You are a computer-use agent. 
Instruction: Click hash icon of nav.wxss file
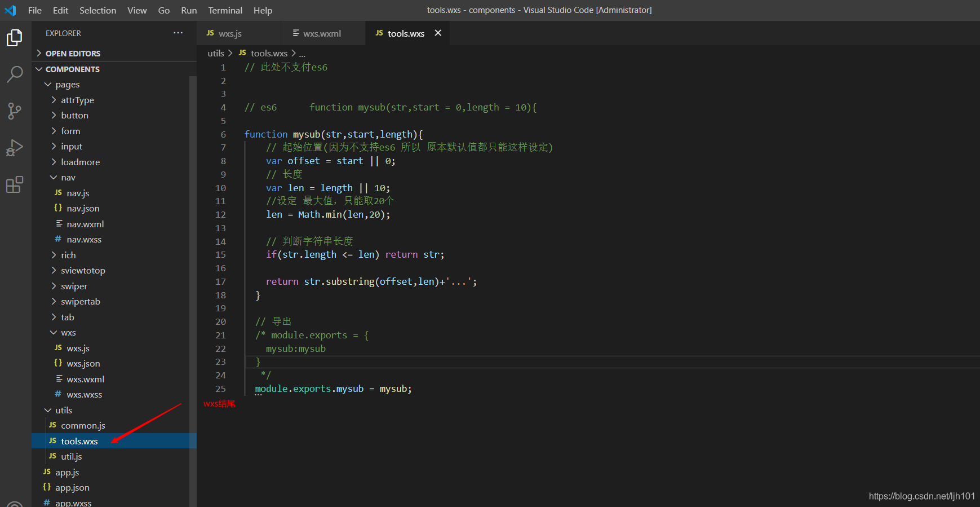(x=58, y=239)
